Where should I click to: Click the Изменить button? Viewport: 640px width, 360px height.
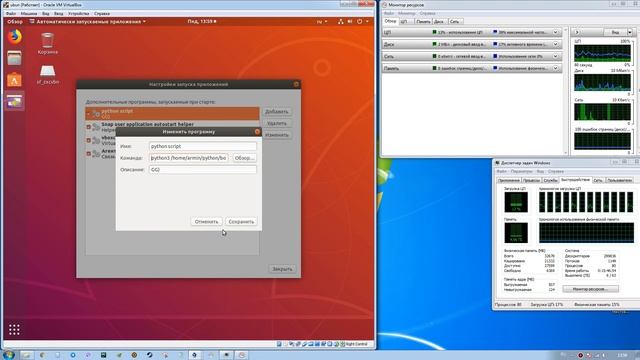[x=277, y=135]
